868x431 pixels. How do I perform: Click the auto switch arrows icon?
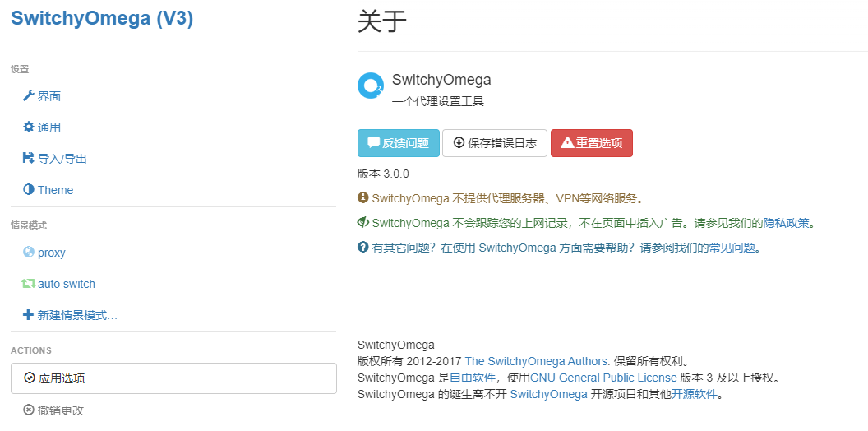tap(29, 284)
